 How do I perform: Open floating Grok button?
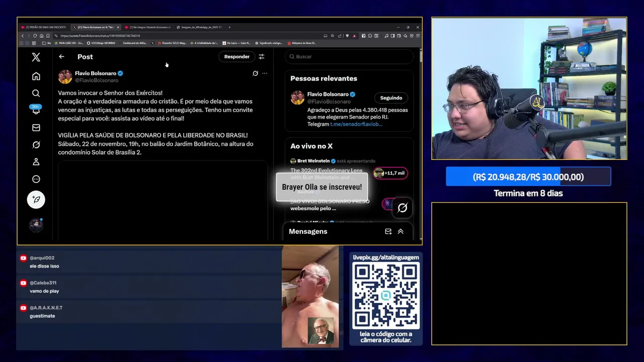click(x=402, y=208)
